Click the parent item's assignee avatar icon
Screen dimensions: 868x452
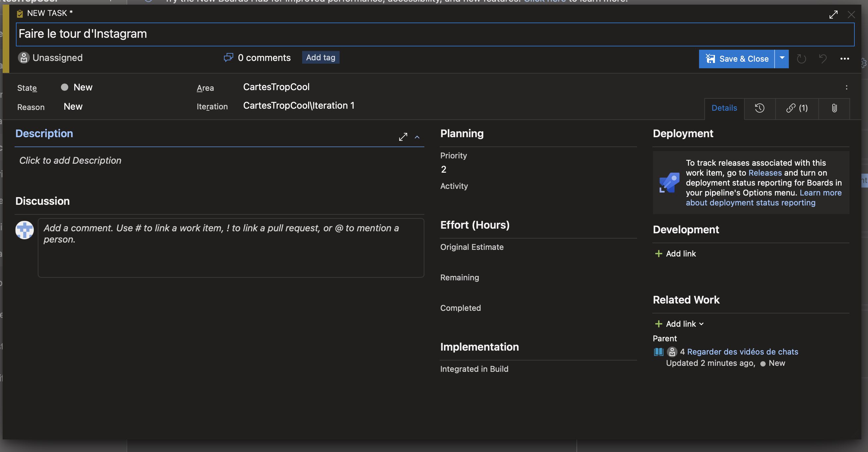672,352
